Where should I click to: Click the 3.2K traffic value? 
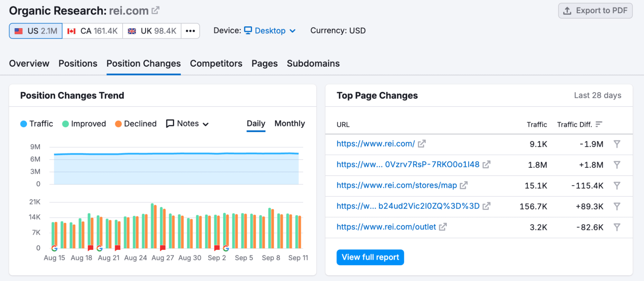click(538, 227)
